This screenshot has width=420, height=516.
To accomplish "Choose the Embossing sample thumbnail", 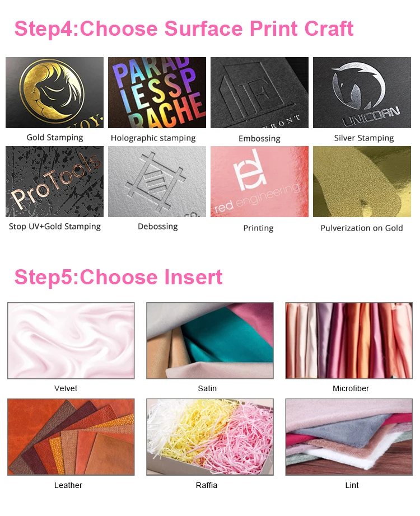I will (259, 92).
